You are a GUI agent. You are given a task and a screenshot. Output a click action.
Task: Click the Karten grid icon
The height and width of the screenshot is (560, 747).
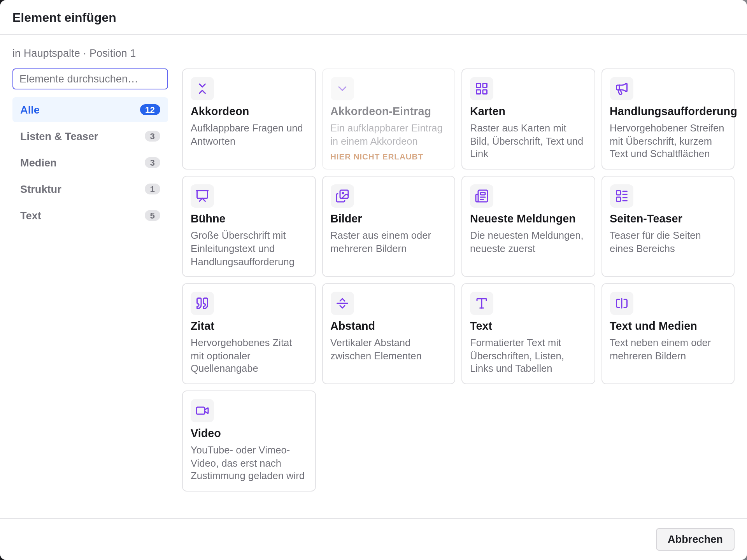(482, 89)
